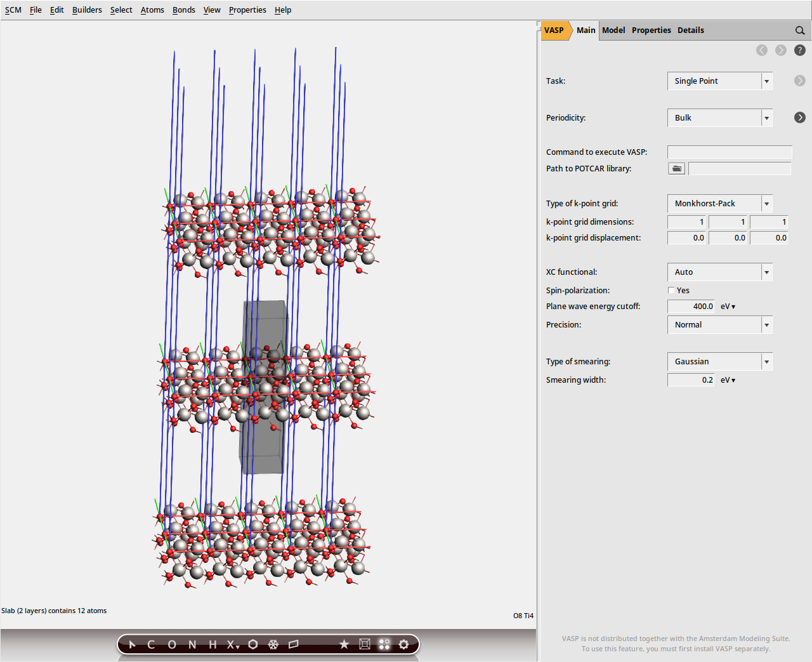Select the nitrogen atom drawing tool
This screenshot has height=662, width=812.
pyautogui.click(x=192, y=644)
